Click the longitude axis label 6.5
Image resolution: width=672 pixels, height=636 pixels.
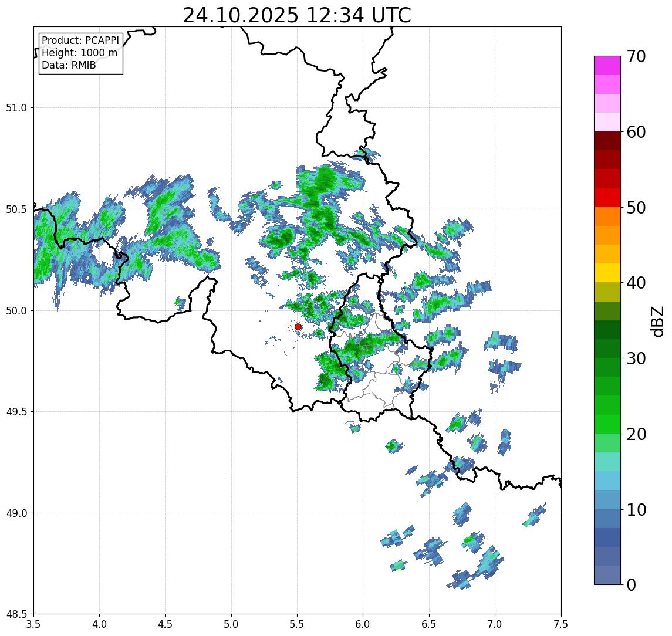[x=429, y=624]
